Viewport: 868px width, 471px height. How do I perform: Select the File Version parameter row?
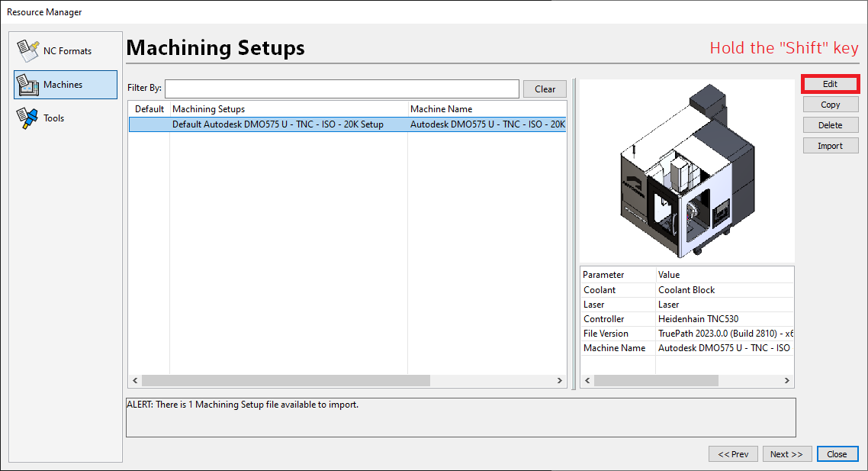687,333
